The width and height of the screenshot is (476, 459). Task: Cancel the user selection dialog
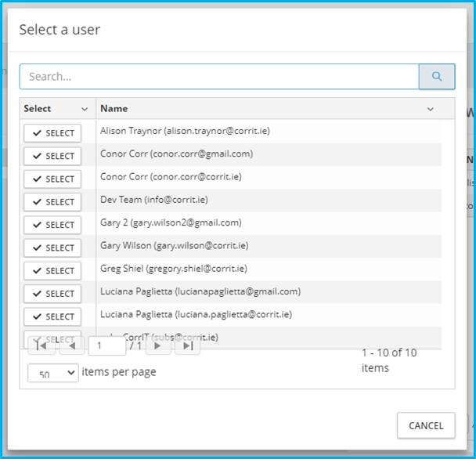[x=426, y=426]
